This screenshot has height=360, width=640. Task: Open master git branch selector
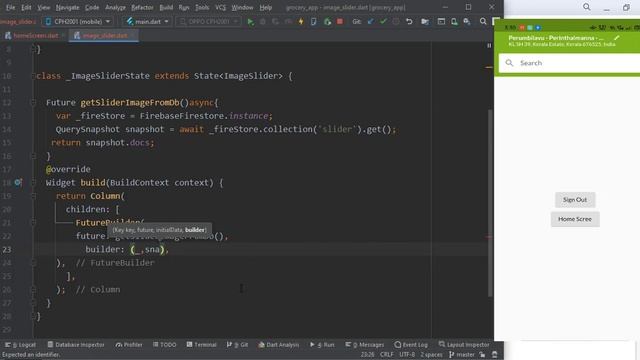click(x=462, y=355)
